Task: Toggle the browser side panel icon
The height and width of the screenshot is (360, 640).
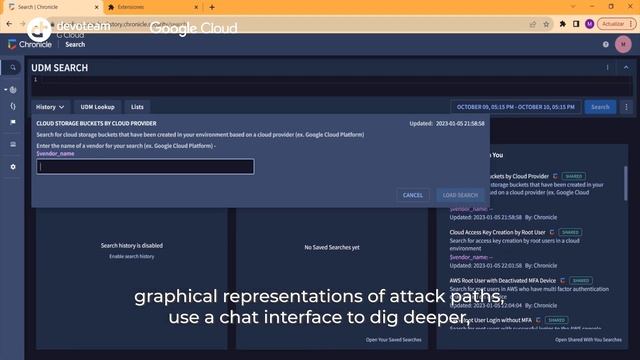Action: 576,24
